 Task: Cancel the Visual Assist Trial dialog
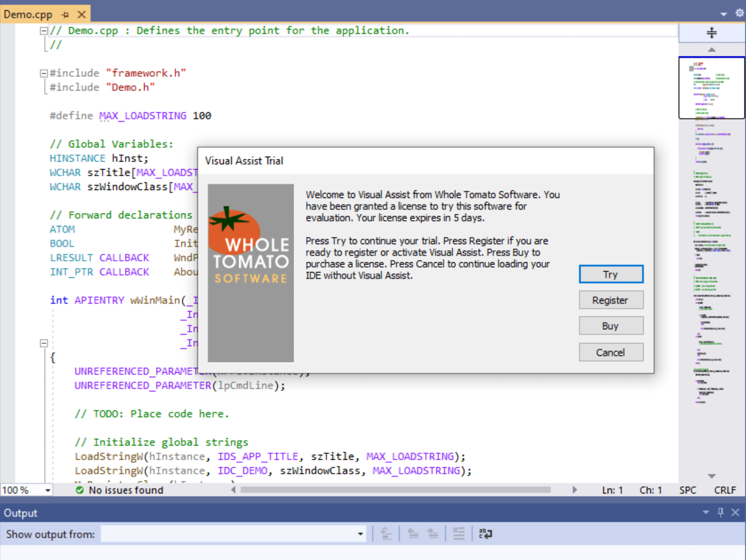click(x=611, y=352)
